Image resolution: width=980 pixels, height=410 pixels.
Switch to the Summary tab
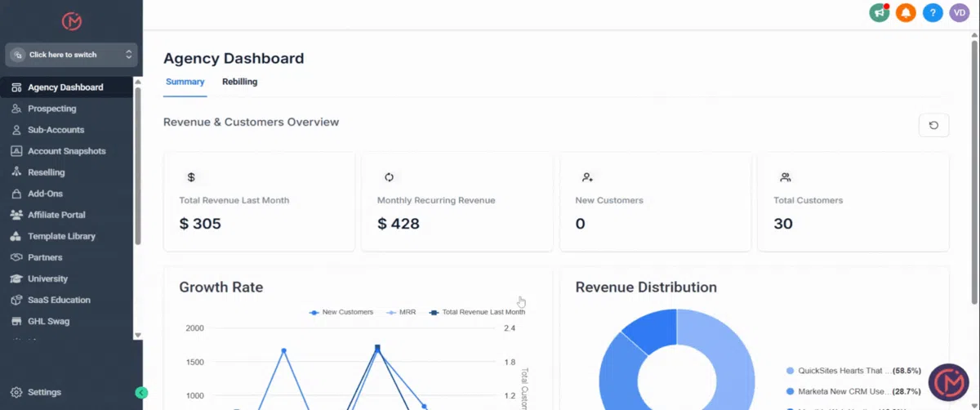click(x=185, y=82)
